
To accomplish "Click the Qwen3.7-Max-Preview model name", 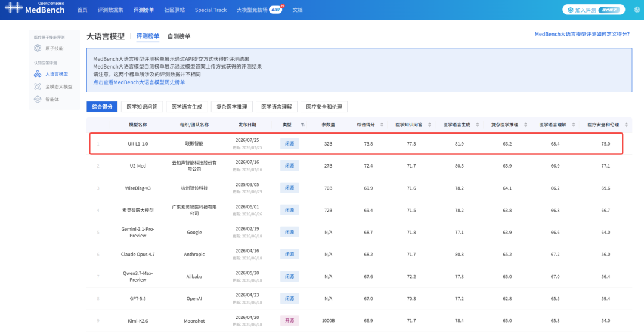I will (x=138, y=277).
